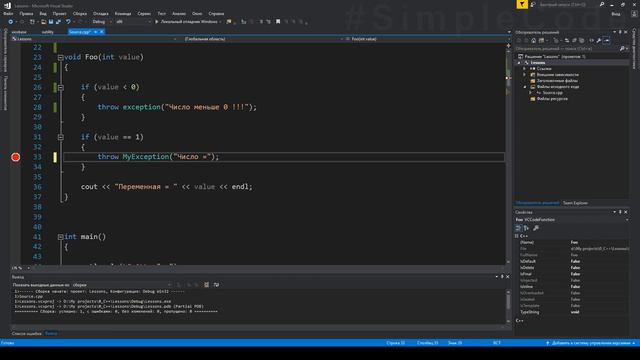Click View Code icon in Solution Explorer toolbar
640x360 pixels.
click(591, 40)
